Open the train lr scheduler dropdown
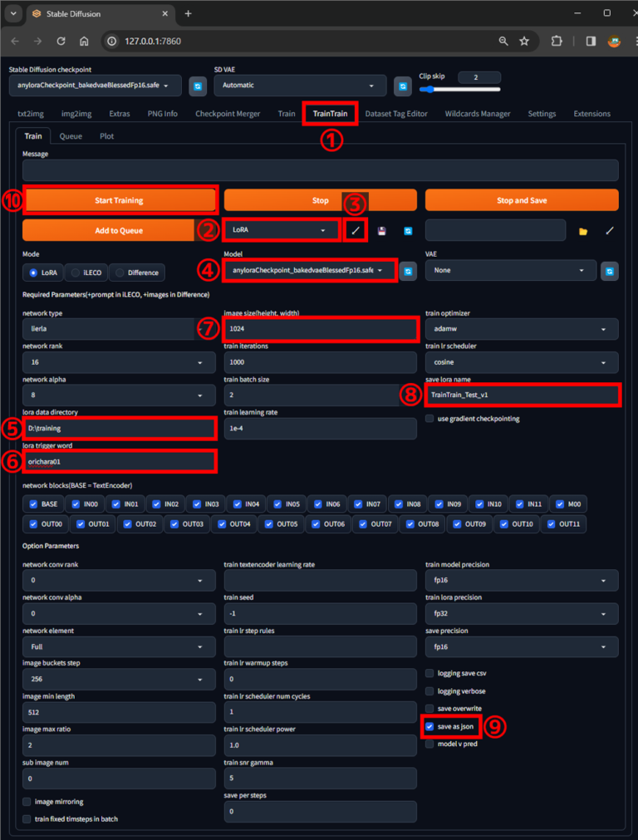Image resolution: width=638 pixels, height=840 pixels. [522, 362]
